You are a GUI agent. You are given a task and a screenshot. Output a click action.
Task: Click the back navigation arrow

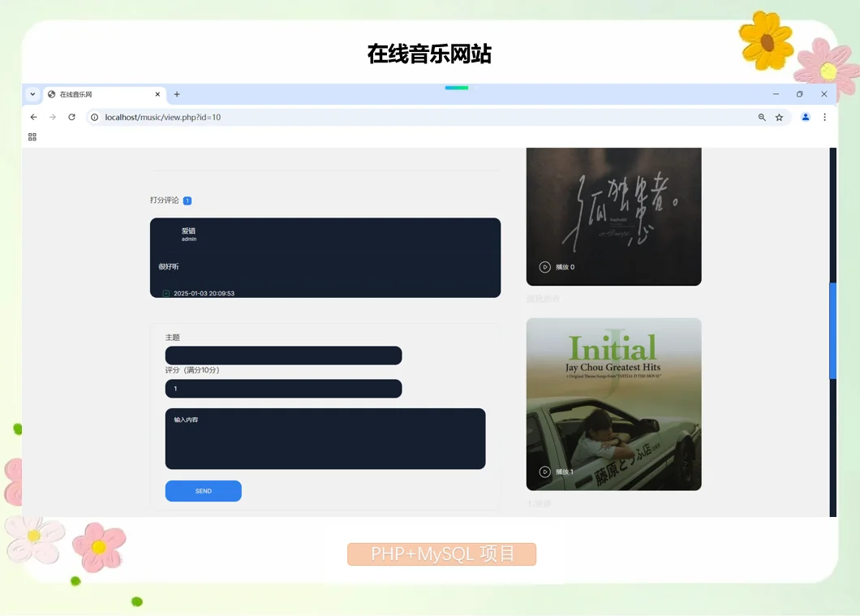coord(33,117)
